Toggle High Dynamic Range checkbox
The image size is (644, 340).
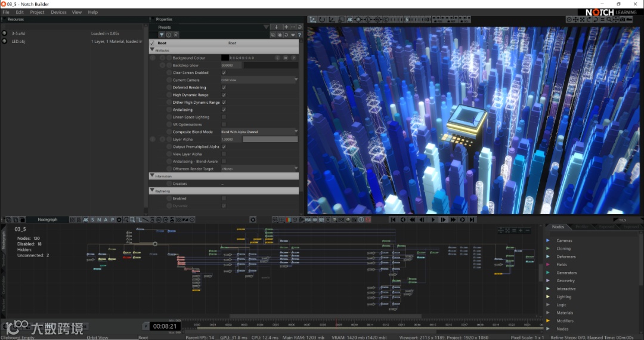click(224, 95)
